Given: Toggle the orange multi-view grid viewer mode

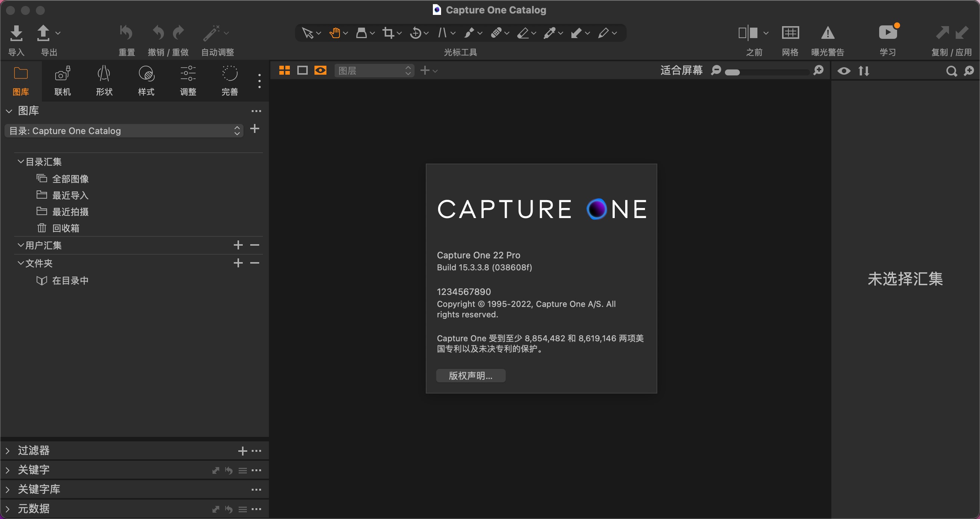Looking at the screenshot, I should (284, 70).
